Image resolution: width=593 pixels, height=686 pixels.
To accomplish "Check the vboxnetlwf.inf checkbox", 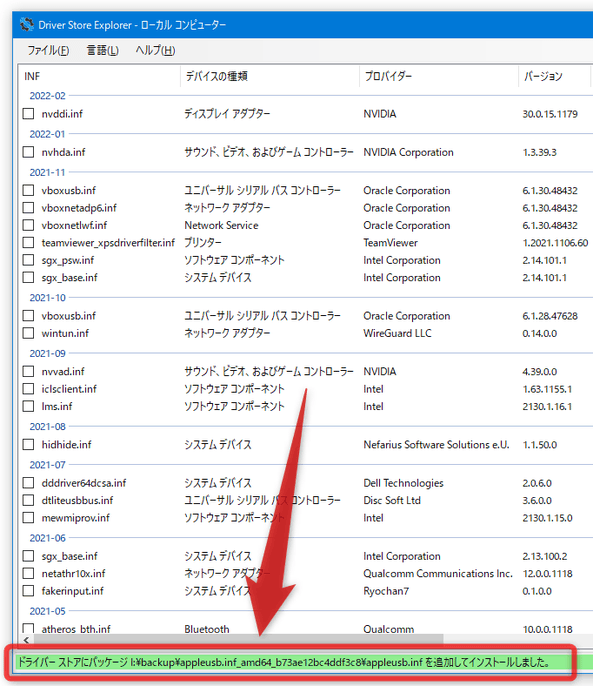I will click(28, 225).
